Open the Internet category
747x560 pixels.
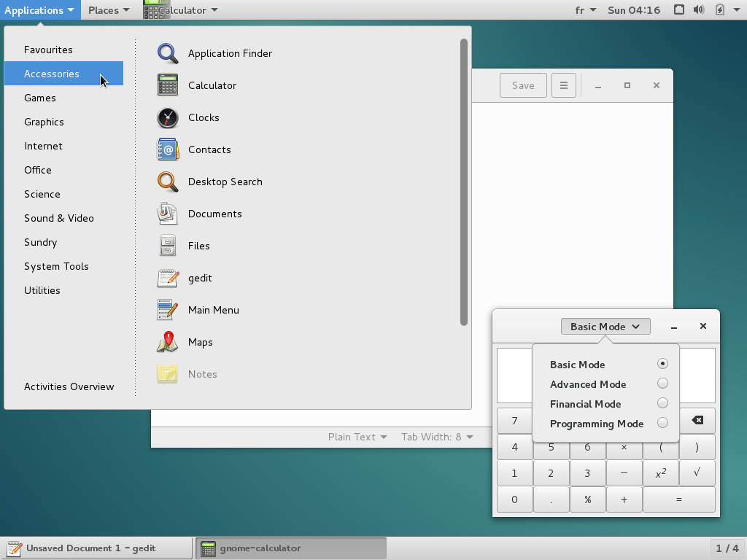click(x=64, y=146)
